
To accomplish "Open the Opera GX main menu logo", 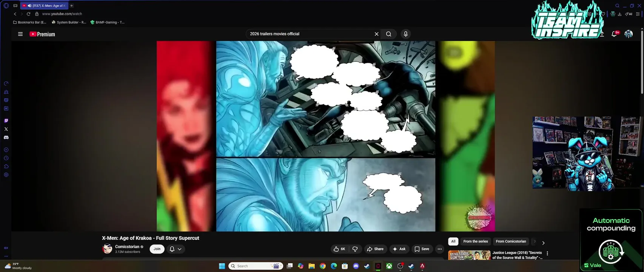I will click(6, 6).
